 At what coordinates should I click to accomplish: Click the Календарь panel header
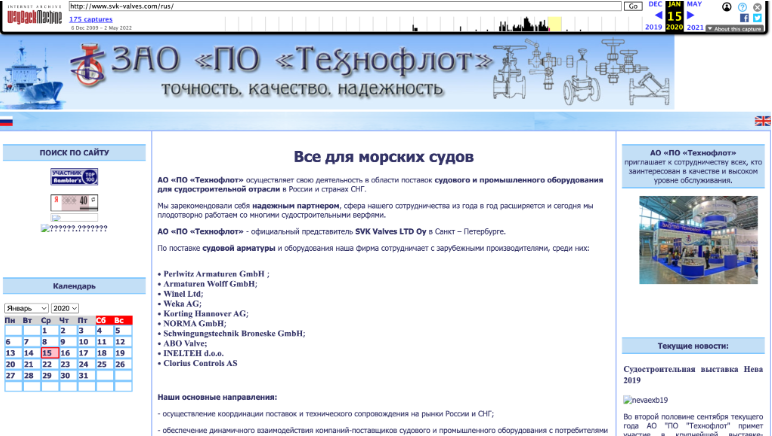pyautogui.click(x=74, y=286)
